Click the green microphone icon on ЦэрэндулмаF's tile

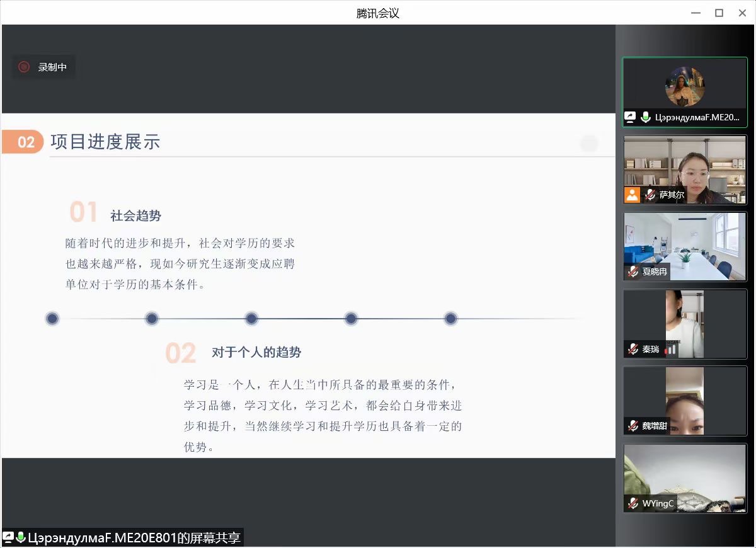645,117
